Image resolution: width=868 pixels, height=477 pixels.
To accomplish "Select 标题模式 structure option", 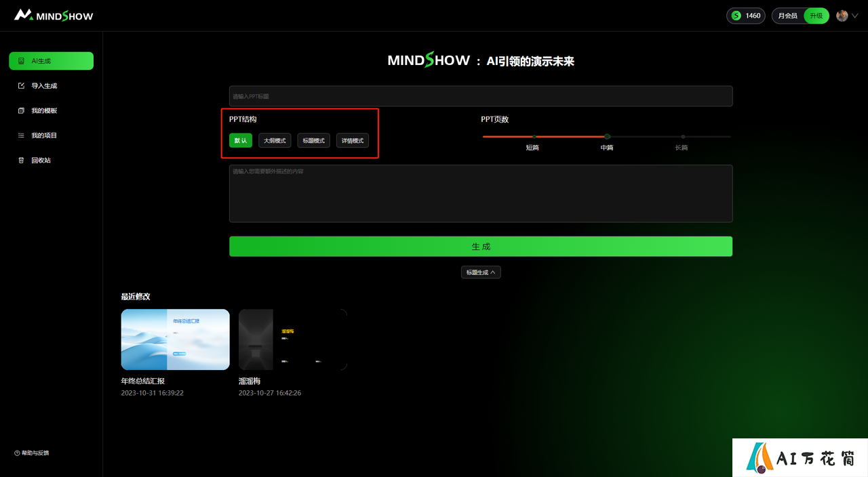I will 314,140.
